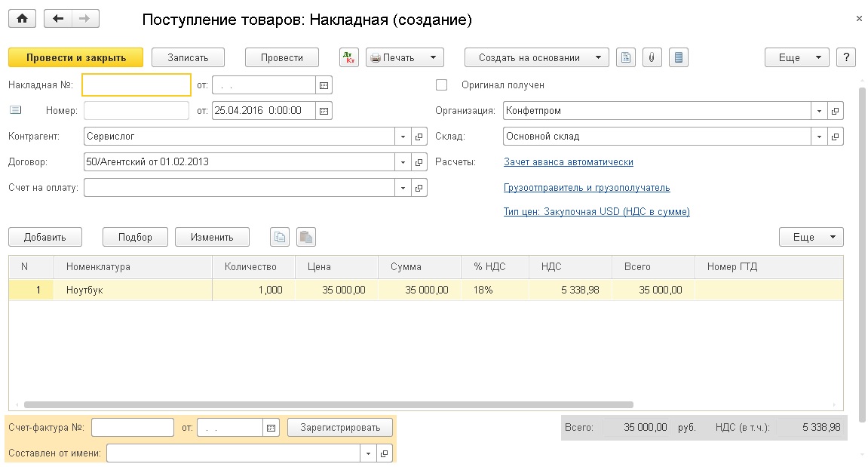Open attached files paperclip icon
868x467 pixels.
click(652, 57)
